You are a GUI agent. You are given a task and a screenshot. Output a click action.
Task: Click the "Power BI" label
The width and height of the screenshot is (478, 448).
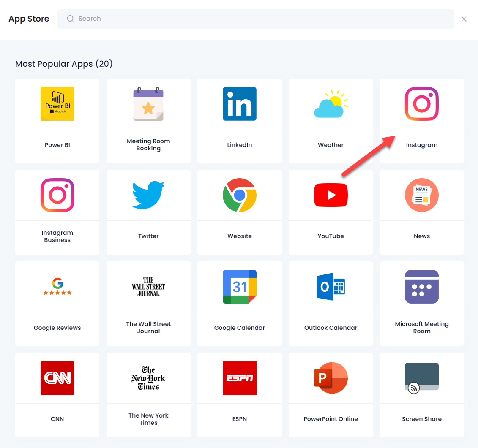point(57,145)
